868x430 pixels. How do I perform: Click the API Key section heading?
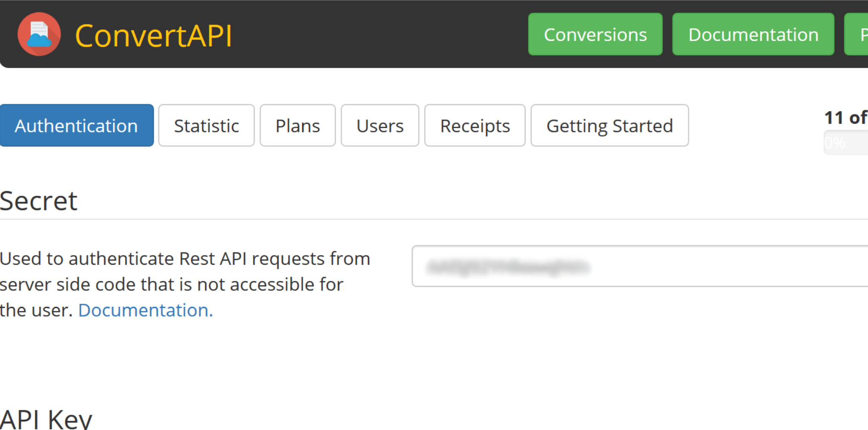45,417
